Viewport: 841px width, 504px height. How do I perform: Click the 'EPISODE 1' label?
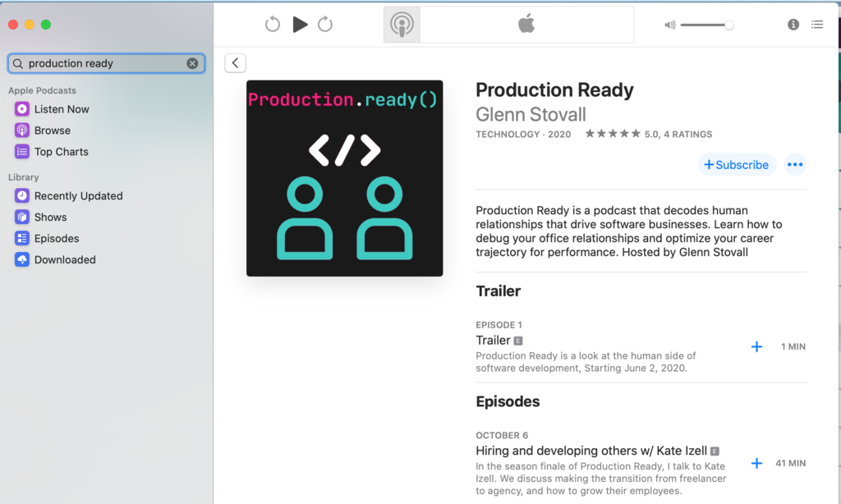pos(499,325)
